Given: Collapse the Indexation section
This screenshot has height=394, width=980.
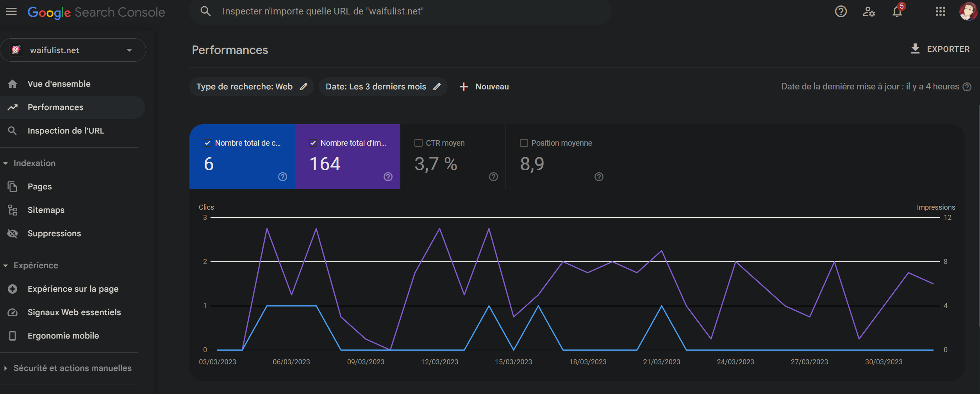Looking at the screenshot, I should tap(6, 163).
